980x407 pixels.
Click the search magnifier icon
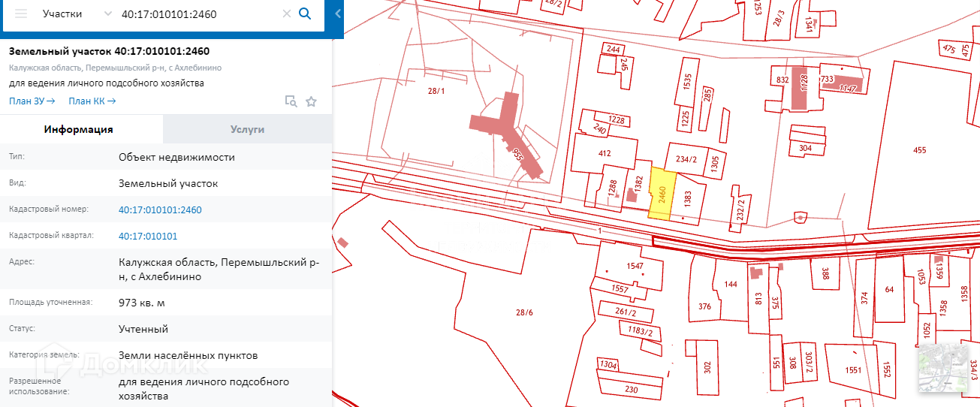pyautogui.click(x=305, y=14)
